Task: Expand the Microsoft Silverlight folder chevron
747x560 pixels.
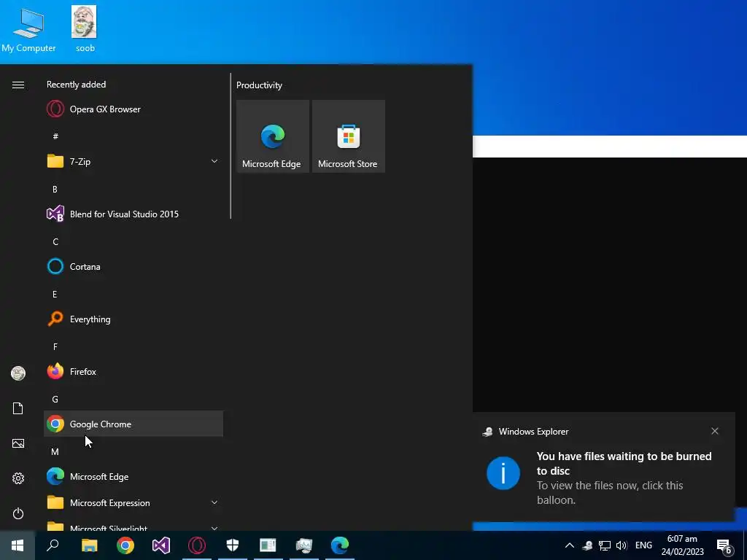Action: [x=214, y=528]
